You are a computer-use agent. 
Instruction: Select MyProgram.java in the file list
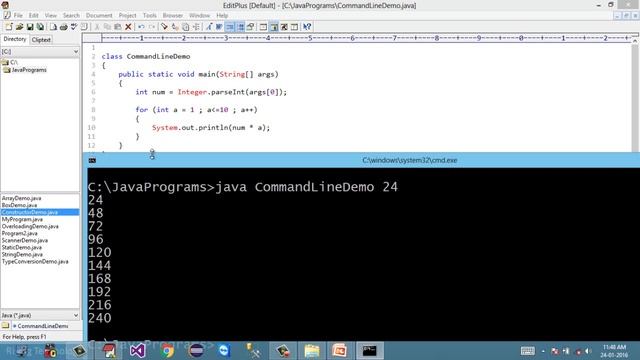point(22,220)
